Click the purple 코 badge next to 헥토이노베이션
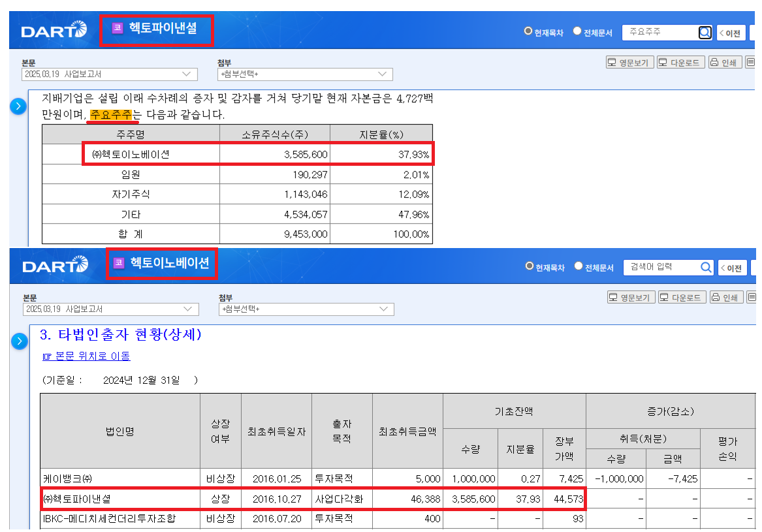This screenshot has width=762, height=532. 119,263
